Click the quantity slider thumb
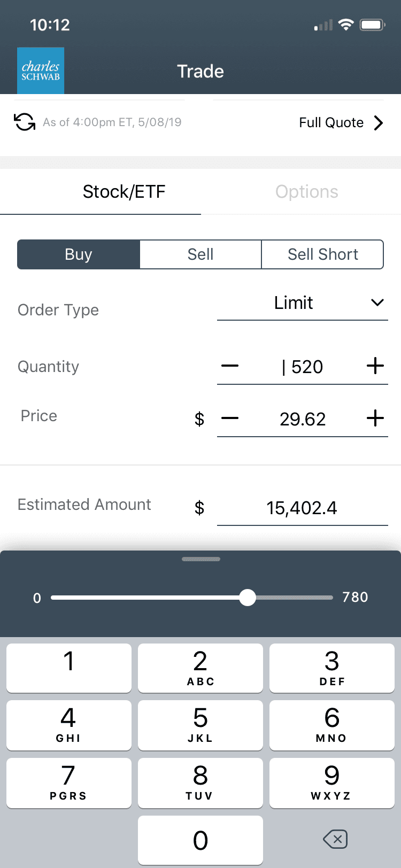This screenshot has height=868, width=401. 248,598
